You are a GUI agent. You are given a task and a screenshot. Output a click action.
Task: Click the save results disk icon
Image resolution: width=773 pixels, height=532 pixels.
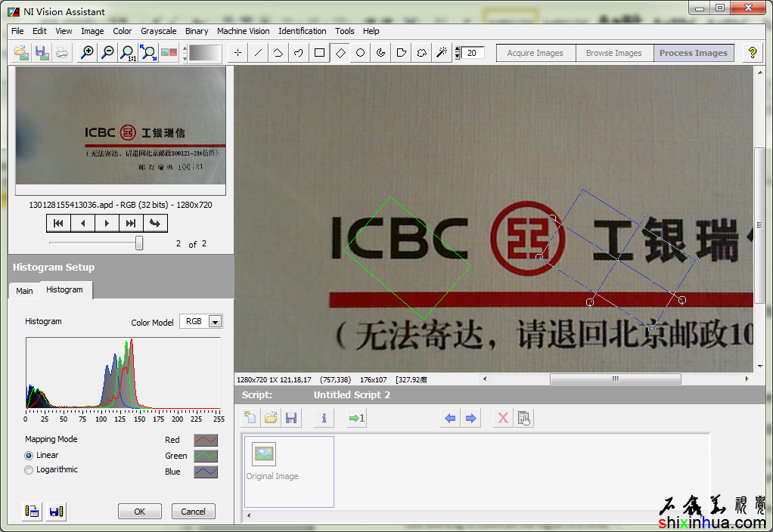[56, 512]
